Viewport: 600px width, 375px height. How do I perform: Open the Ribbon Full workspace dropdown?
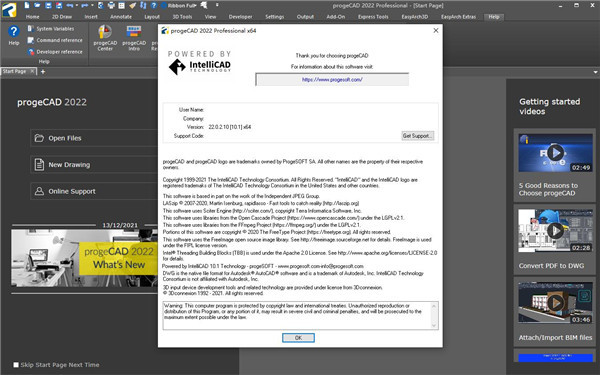pos(179,5)
